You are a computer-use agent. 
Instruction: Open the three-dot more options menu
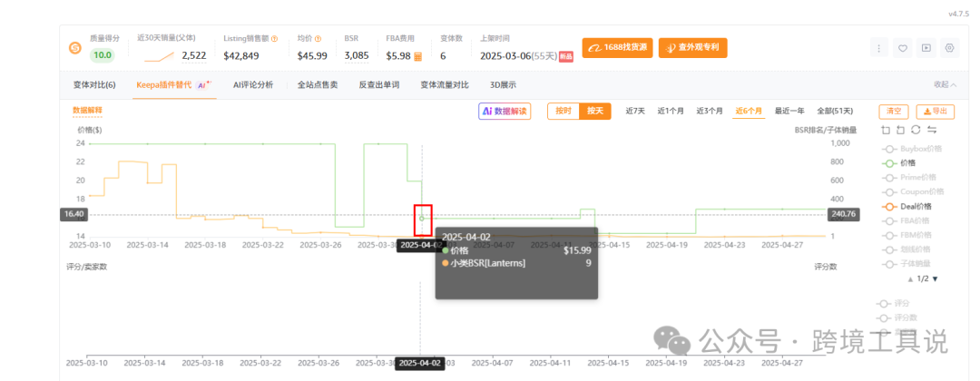879,47
